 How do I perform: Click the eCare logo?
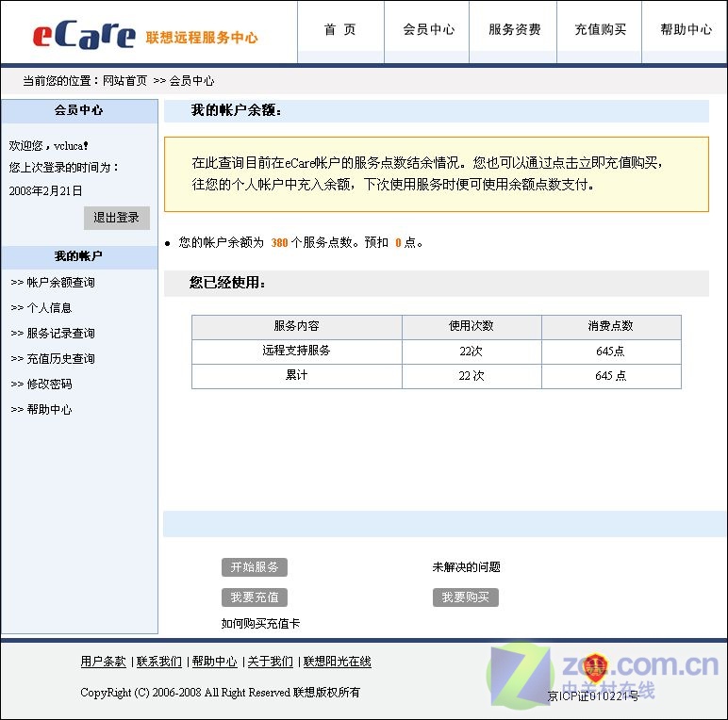click(84, 35)
